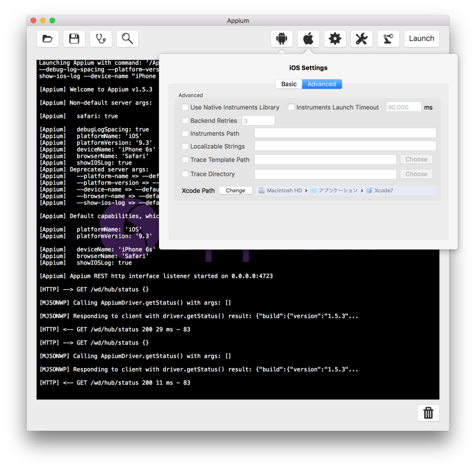Click the Apple icon for iOS Settings

pos(309,39)
